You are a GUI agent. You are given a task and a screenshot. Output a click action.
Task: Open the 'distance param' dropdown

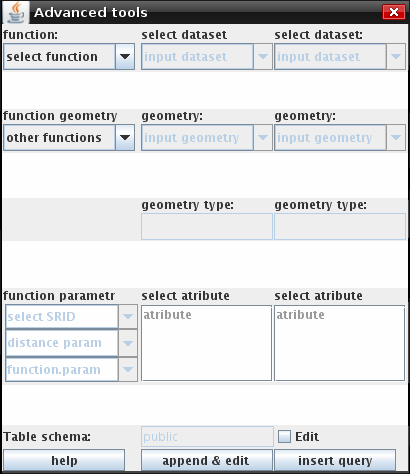(71, 343)
